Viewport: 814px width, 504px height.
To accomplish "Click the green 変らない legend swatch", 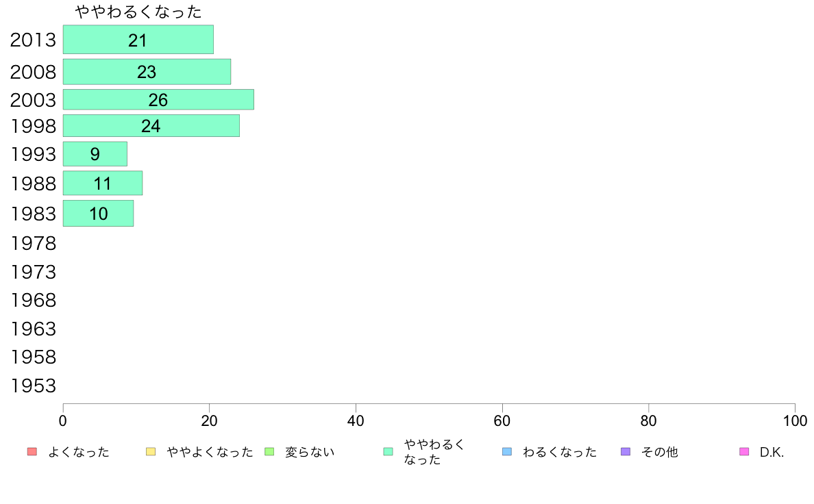I will pos(269,451).
